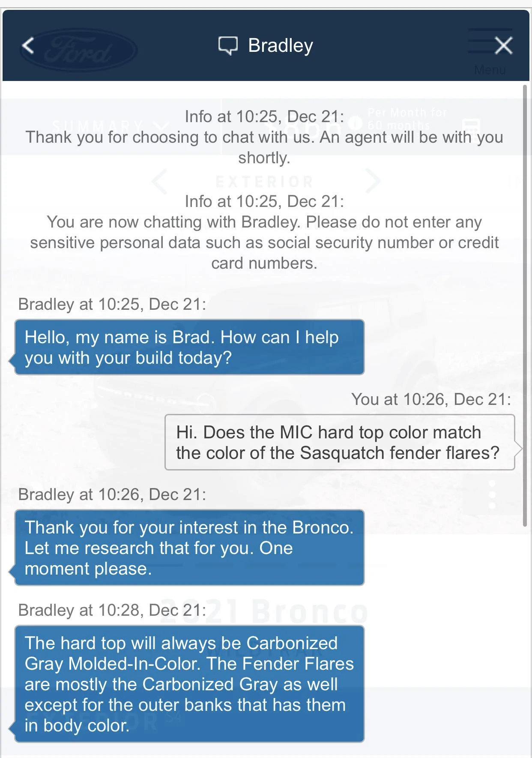Open the three-dot options icon
The width and height of the screenshot is (532, 758).
click(492, 494)
